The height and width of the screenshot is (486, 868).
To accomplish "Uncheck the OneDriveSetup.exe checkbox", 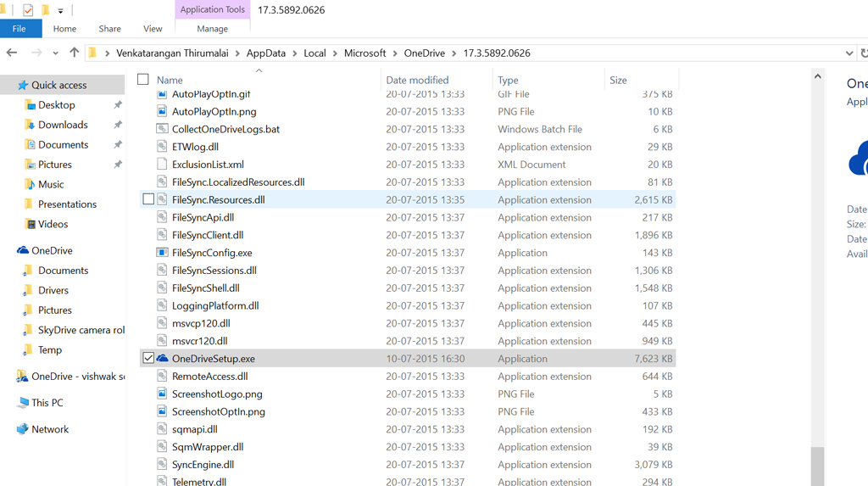I will pos(148,358).
